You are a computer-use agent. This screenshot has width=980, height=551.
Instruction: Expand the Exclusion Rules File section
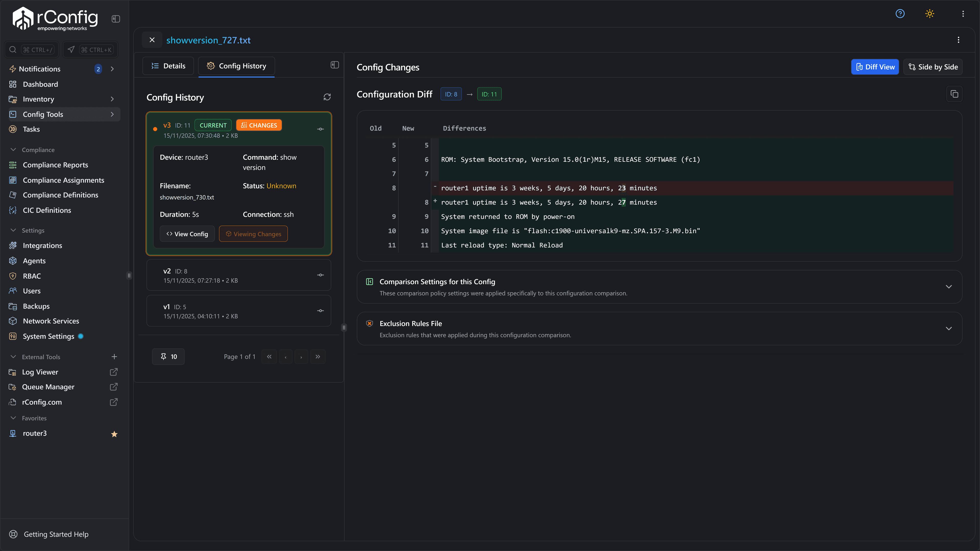pyautogui.click(x=948, y=329)
